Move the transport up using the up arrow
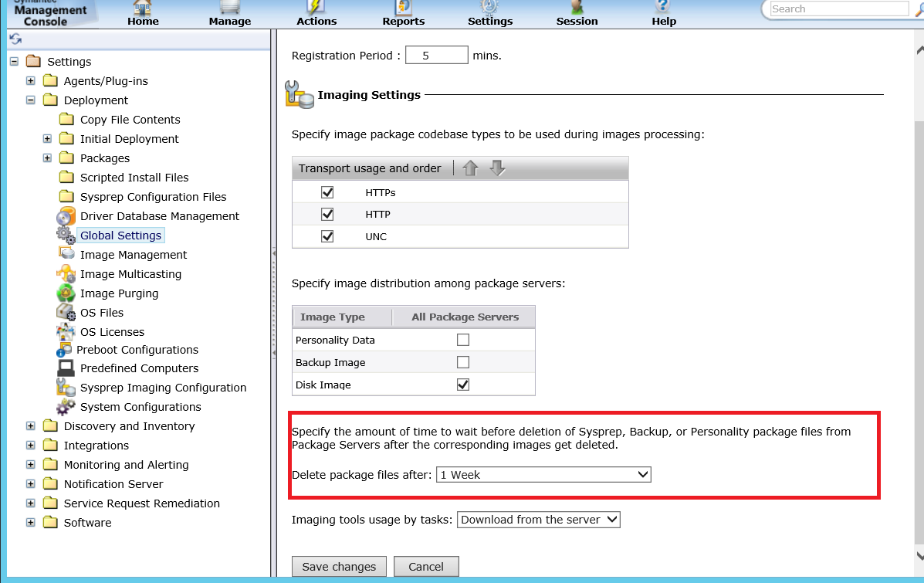Screen dimensions: 924x583 tap(470, 168)
